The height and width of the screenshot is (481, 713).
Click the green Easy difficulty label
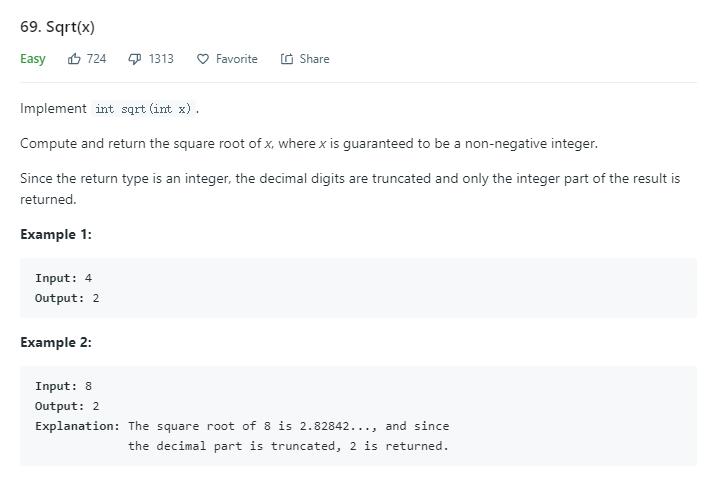pos(33,59)
